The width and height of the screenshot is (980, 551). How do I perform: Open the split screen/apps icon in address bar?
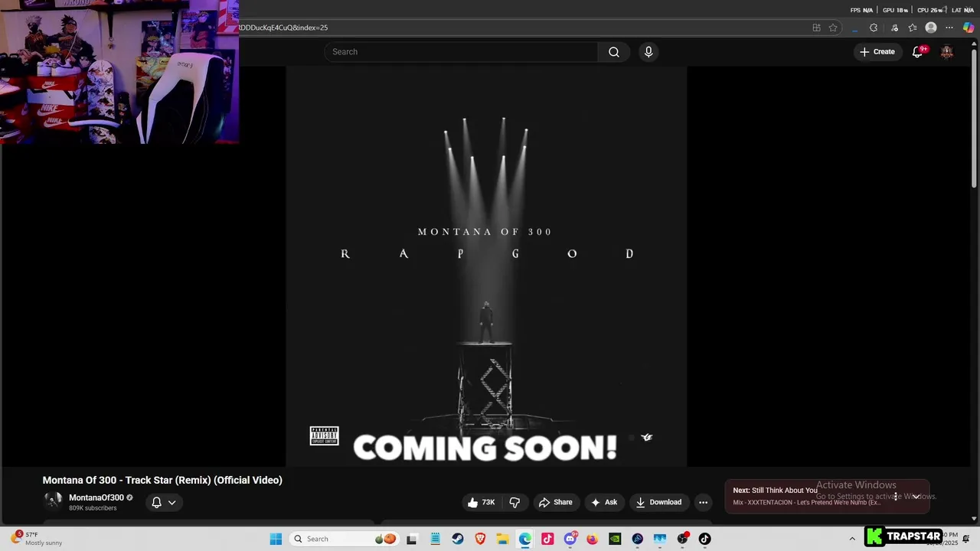[x=816, y=28]
